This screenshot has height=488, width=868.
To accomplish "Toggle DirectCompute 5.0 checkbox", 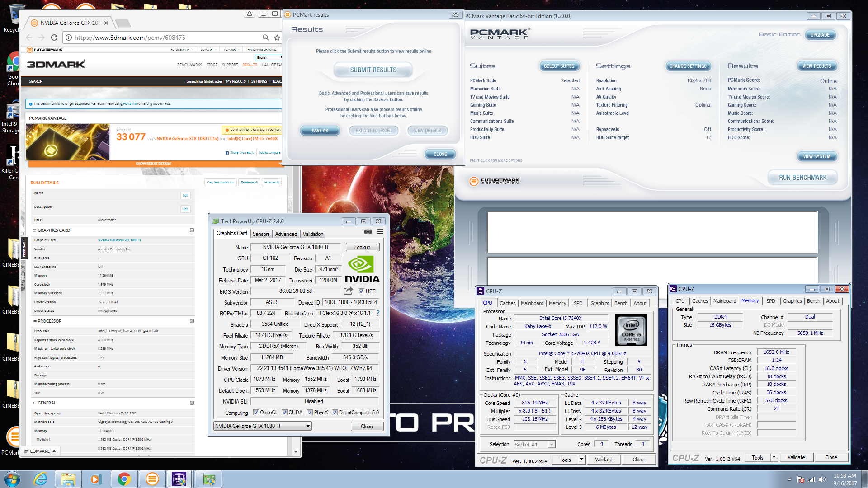I will click(x=335, y=413).
